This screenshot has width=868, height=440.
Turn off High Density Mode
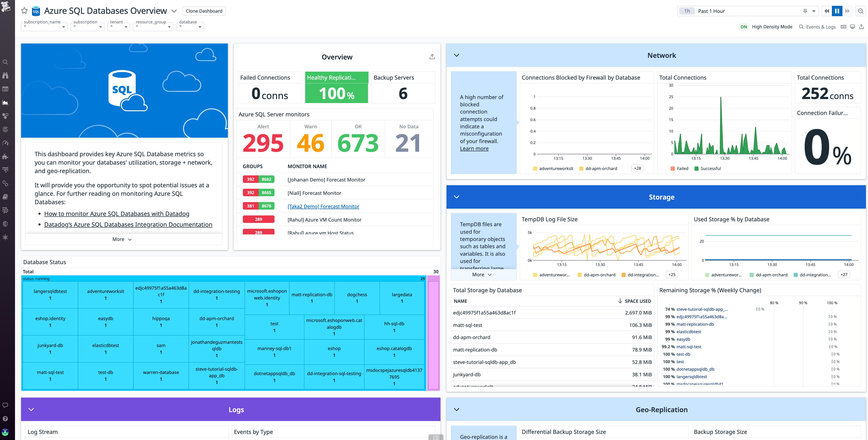744,27
